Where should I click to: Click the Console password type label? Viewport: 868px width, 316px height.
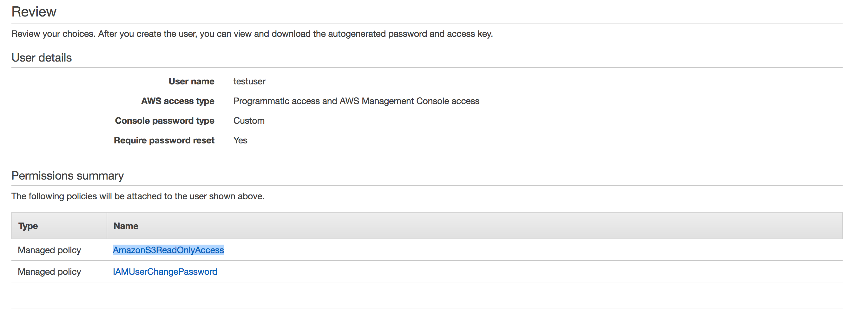[164, 121]
